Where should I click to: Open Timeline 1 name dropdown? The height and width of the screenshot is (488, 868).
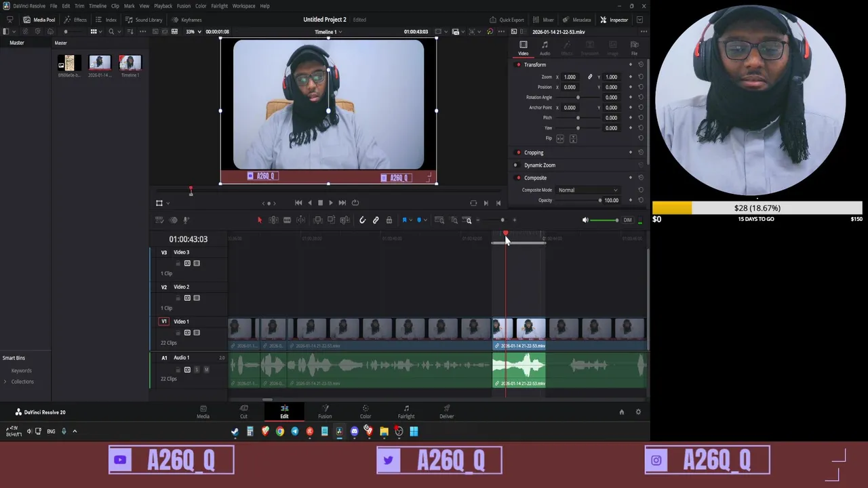point(328,32)
